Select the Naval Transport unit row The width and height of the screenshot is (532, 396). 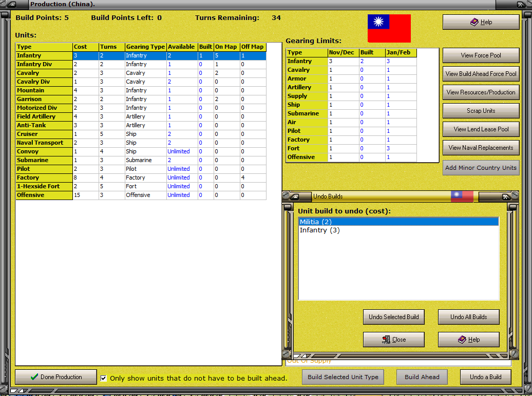141,143
